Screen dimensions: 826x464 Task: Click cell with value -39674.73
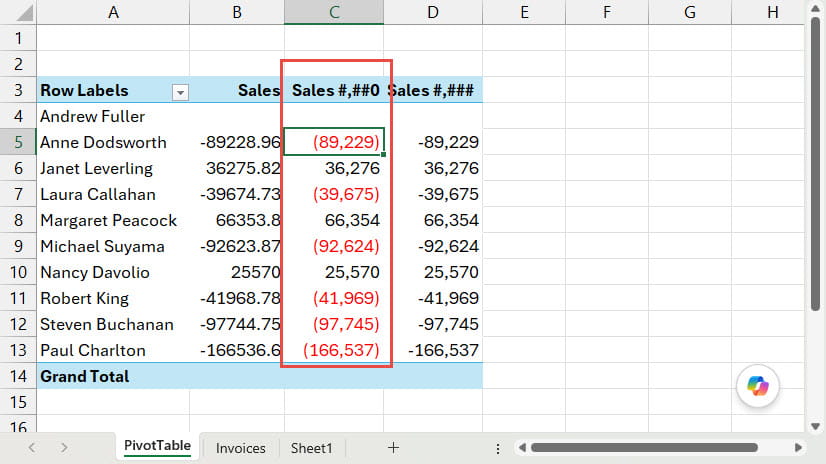pyautogui.click(x=237, y=194)
